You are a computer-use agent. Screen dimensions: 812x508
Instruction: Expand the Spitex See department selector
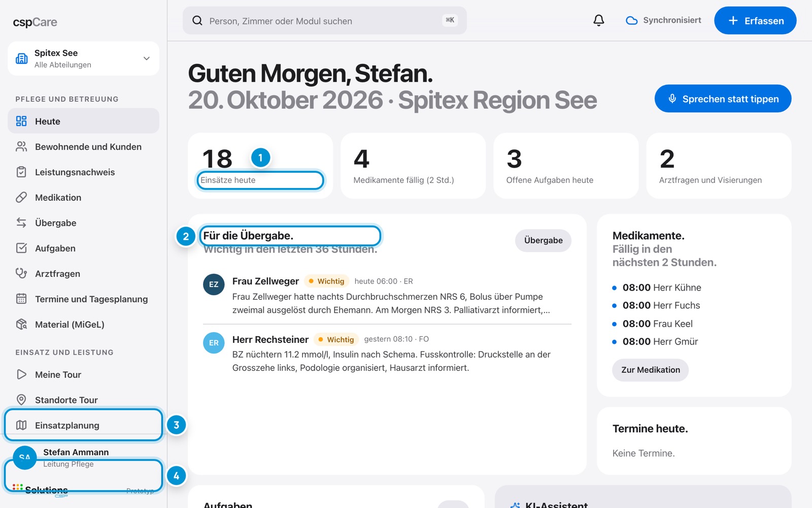83,58
